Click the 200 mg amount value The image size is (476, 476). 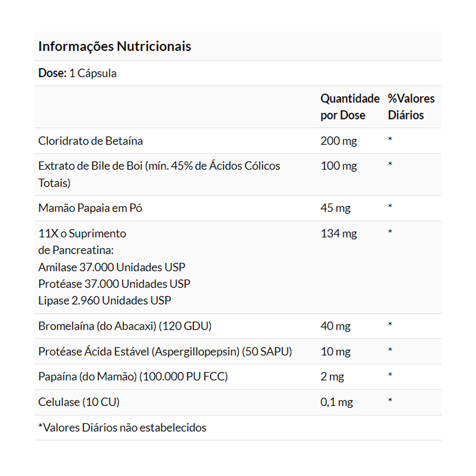(338, 141)
